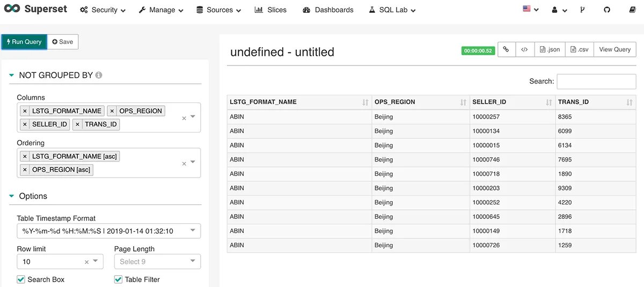Open the language flag dropdown
Viewport: 644px width, 287px height.
pyautogui.click(x=530, y=10)
